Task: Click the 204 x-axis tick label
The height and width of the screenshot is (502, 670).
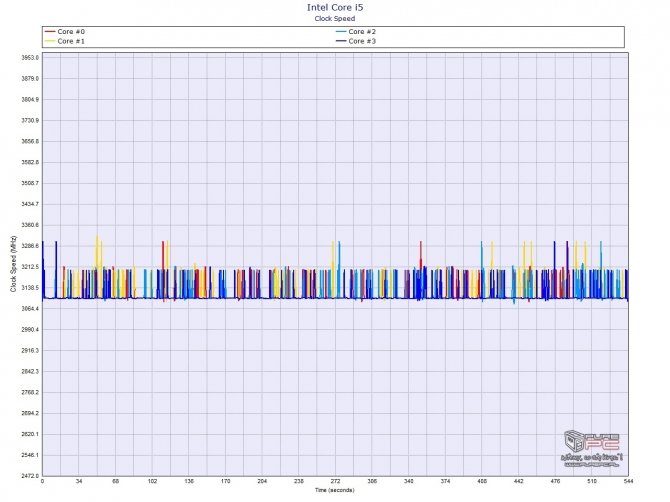Action: click(262, 481)
